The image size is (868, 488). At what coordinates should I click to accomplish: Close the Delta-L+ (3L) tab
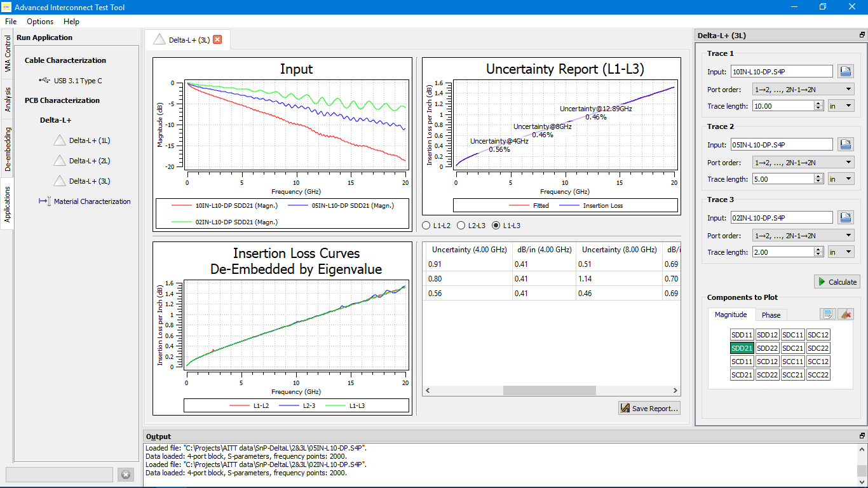point(217,39)
